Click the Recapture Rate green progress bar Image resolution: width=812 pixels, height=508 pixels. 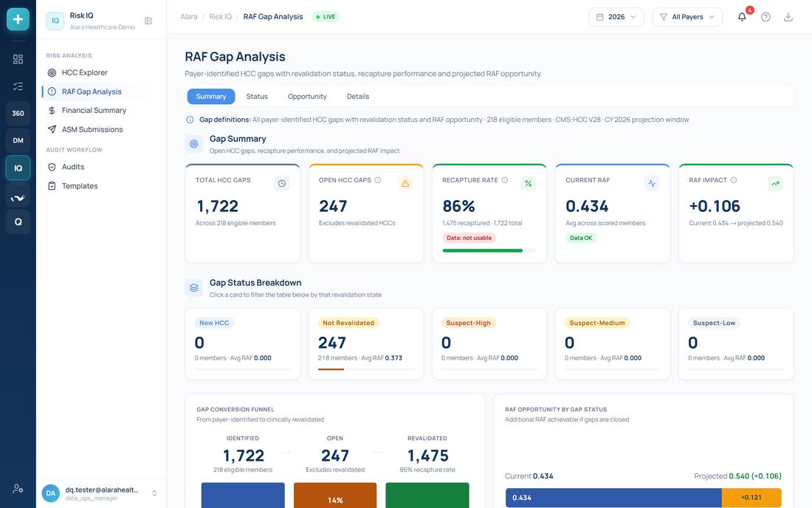tap(483, 250)
